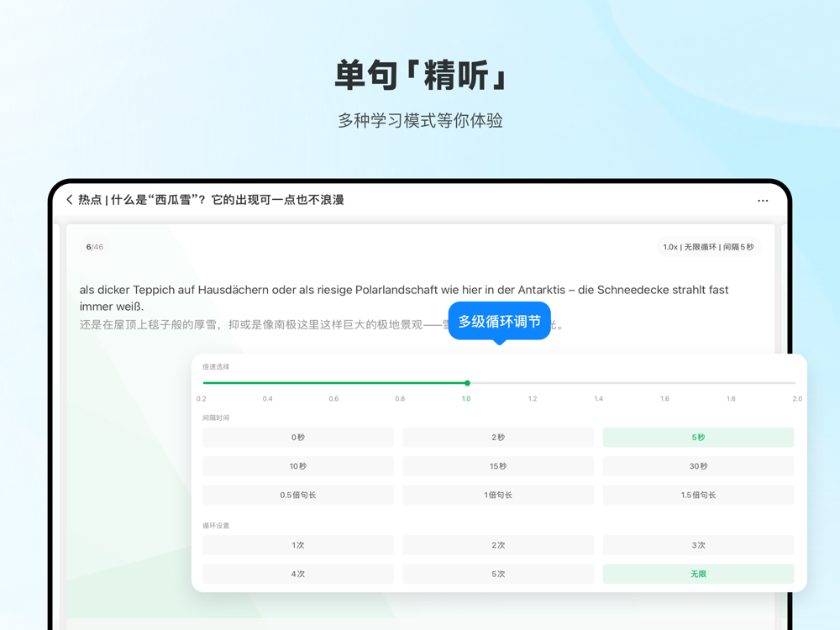The width and height of the screenshot is (840, 630).
Task: Choose 10秒 interval time
Action: click(298, 466)
